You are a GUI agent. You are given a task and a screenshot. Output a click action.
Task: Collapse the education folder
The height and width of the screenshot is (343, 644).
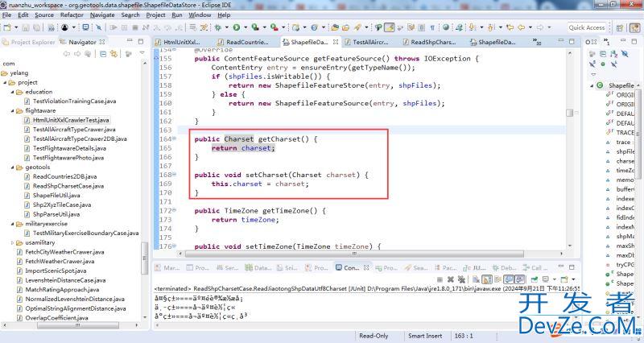(x=13, y=92)
